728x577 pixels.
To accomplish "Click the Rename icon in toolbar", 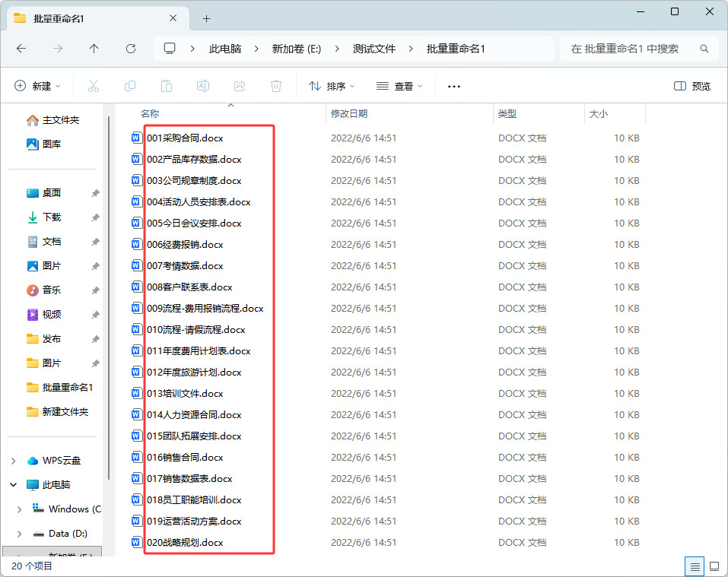I will click(x=203, y=86).
